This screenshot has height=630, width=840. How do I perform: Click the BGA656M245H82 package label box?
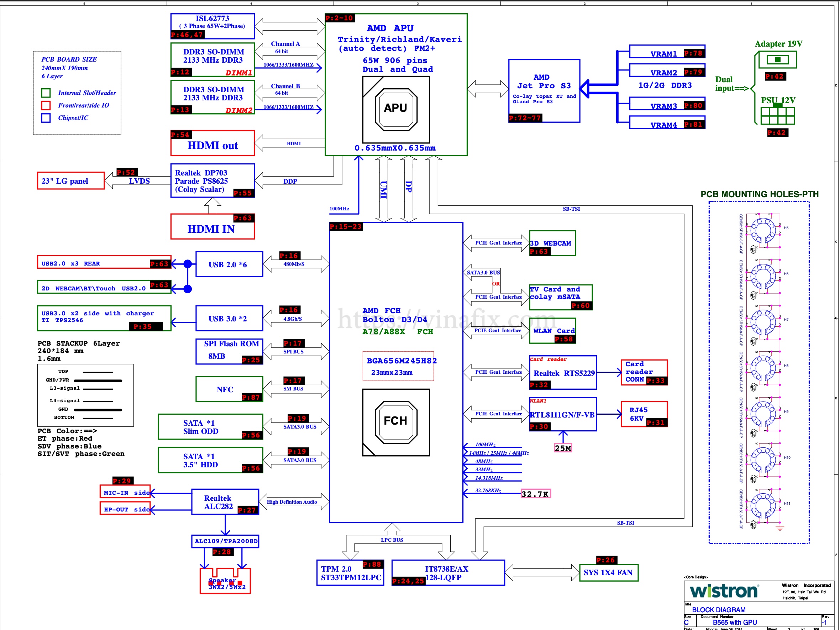coord(398,366)
